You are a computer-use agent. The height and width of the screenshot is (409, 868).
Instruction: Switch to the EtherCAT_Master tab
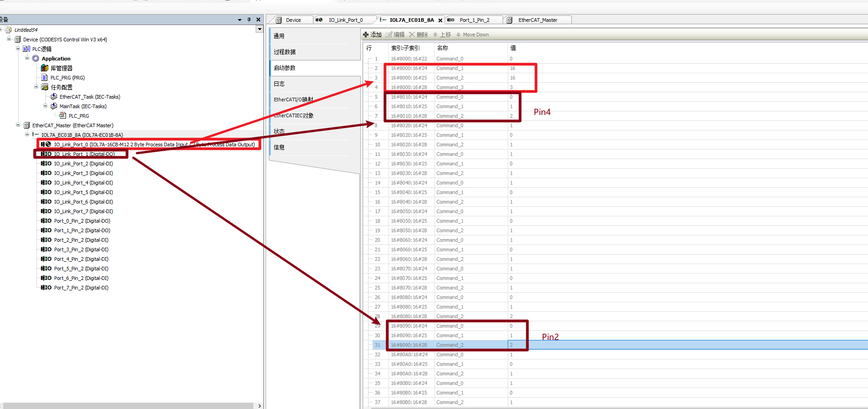click(x=537, y=20)
